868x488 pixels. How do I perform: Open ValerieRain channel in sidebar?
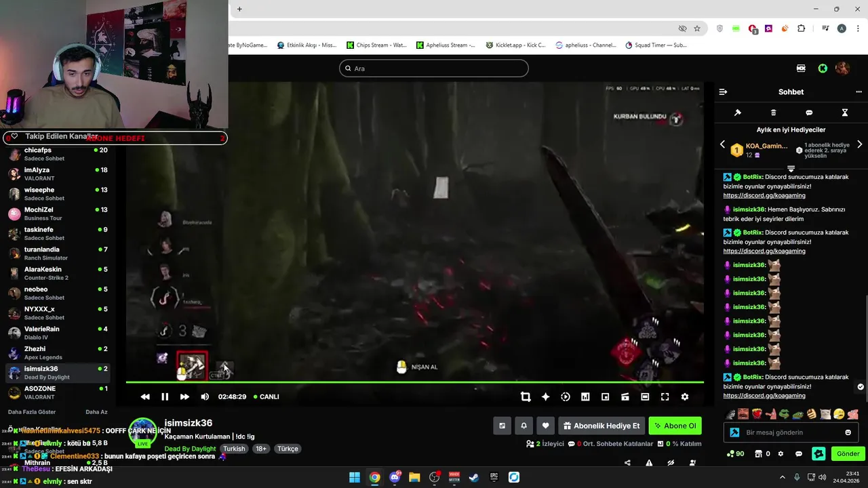click(58, 333)
